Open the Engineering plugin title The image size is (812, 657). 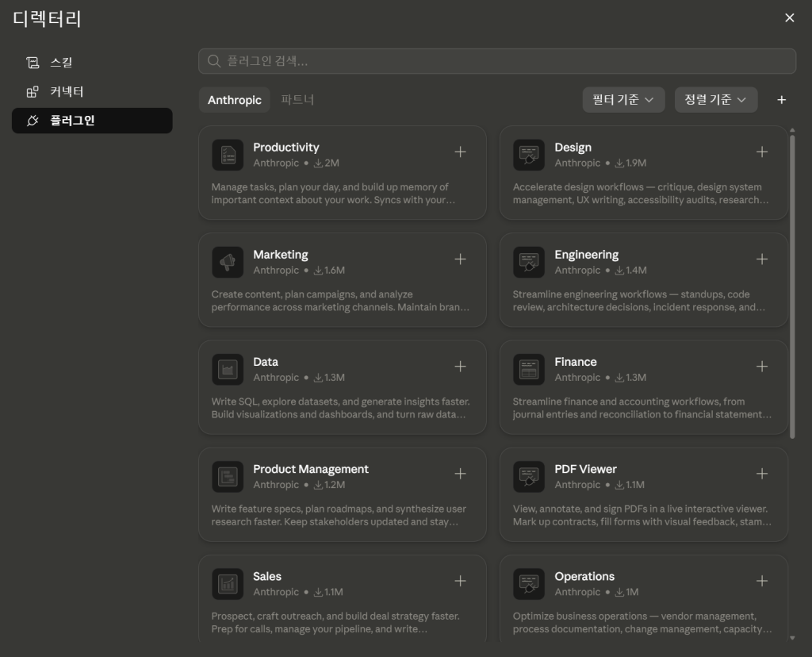coord(586,255)
